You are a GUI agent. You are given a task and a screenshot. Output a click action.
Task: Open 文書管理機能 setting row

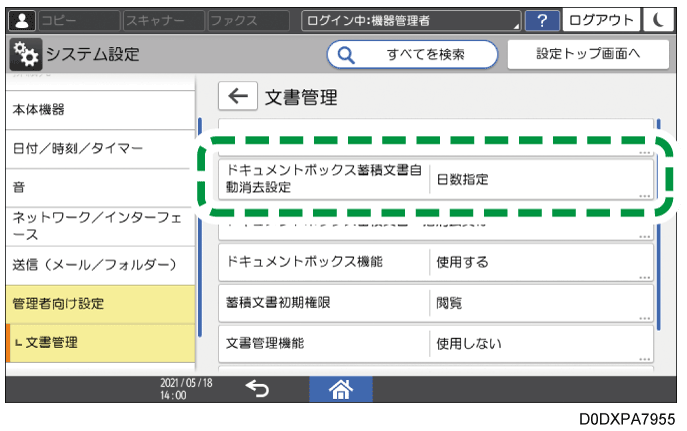coord(436,343)
